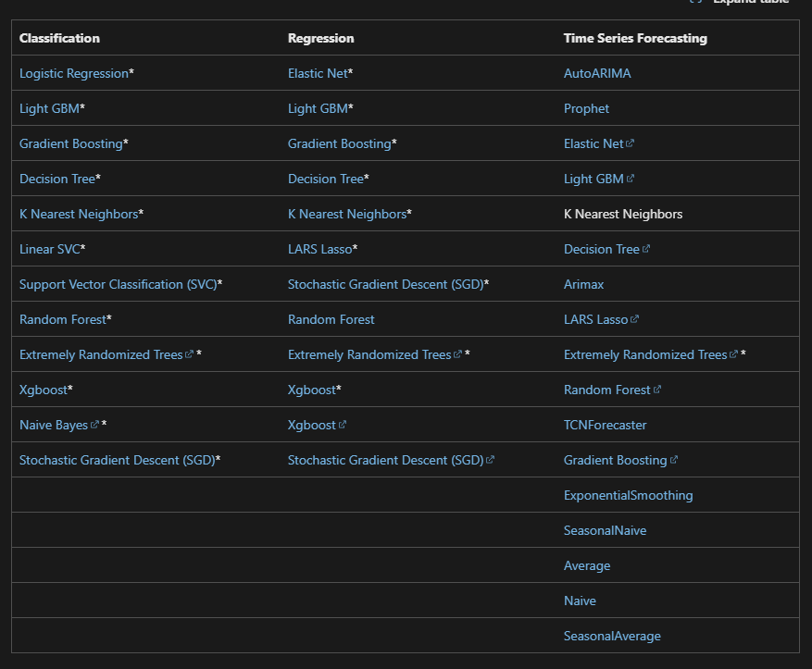Open the external Xgboost link under Regression
Image resolution: width=812 pixels, height=669 pixels.
point(317,426)
